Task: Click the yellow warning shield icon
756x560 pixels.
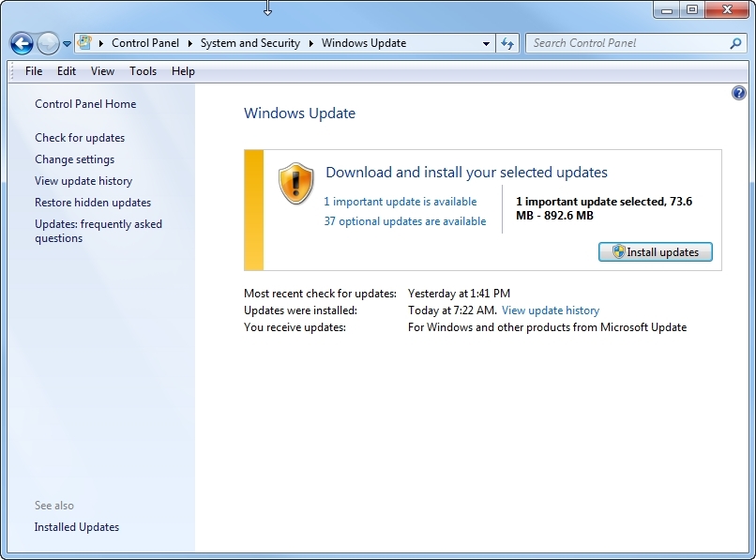Action: [295, 183]
